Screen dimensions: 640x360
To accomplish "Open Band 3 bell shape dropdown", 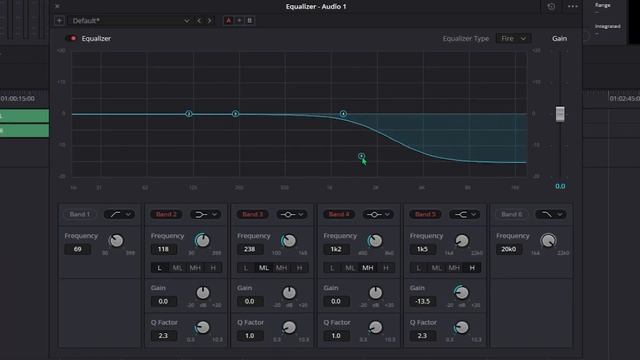I will [x=292, y=214].
